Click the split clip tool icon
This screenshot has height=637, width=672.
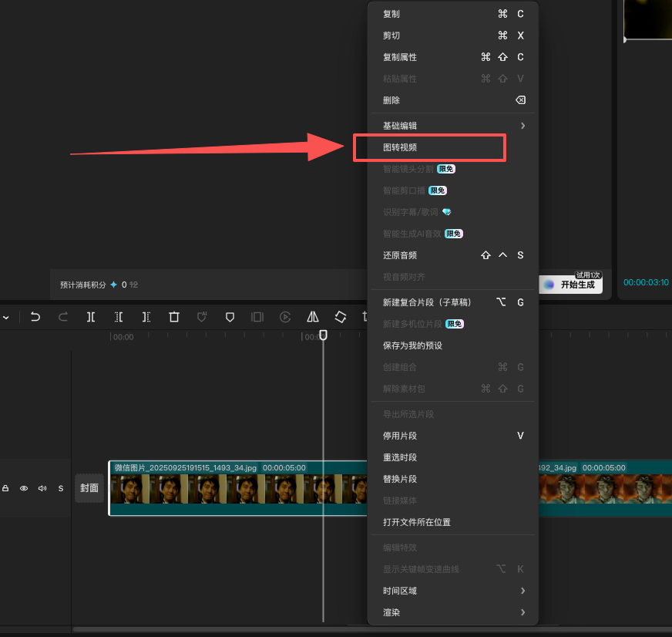91,316
